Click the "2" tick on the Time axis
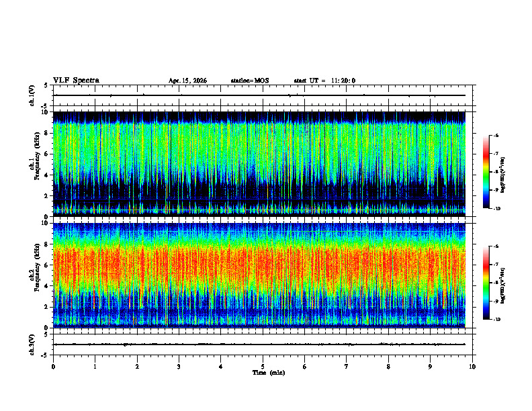 coord(137,367)
